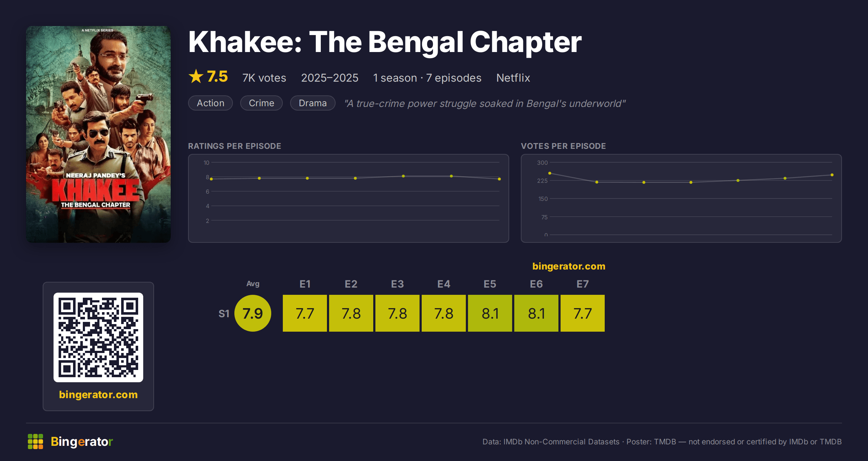Viewport: 868px width, 461px height.
Task: Select the Drama genre tag
Action: 313,103
